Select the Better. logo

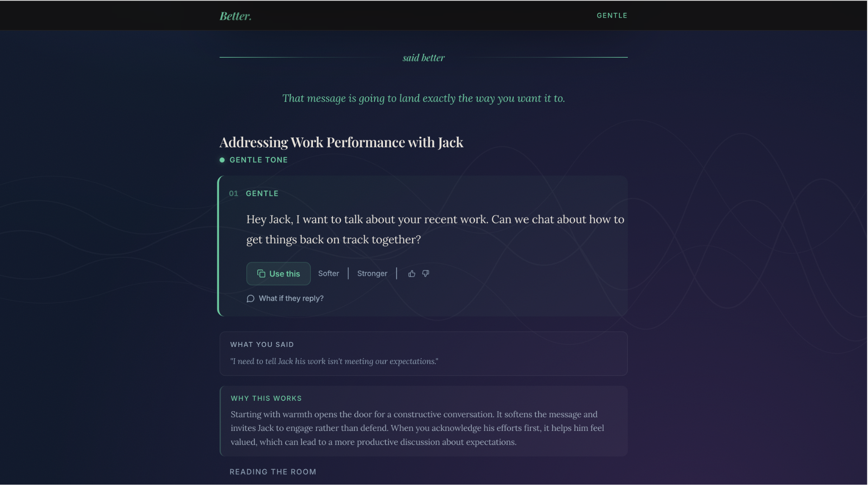(235, 16)
